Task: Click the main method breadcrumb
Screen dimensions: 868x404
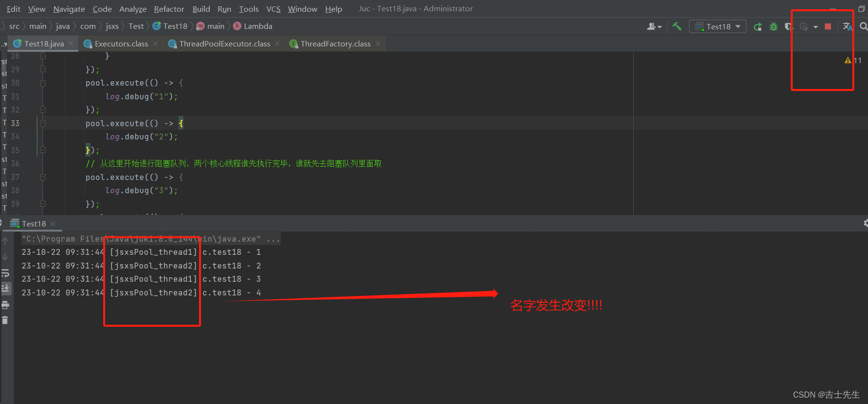Action: (211, 26)
